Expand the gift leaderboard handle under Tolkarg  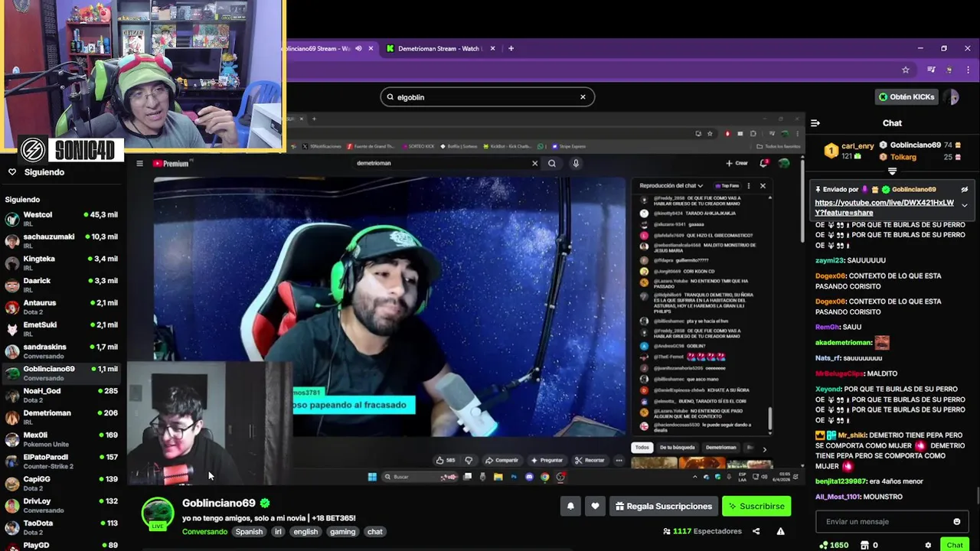pyautogui.click(x=892, y=171)
